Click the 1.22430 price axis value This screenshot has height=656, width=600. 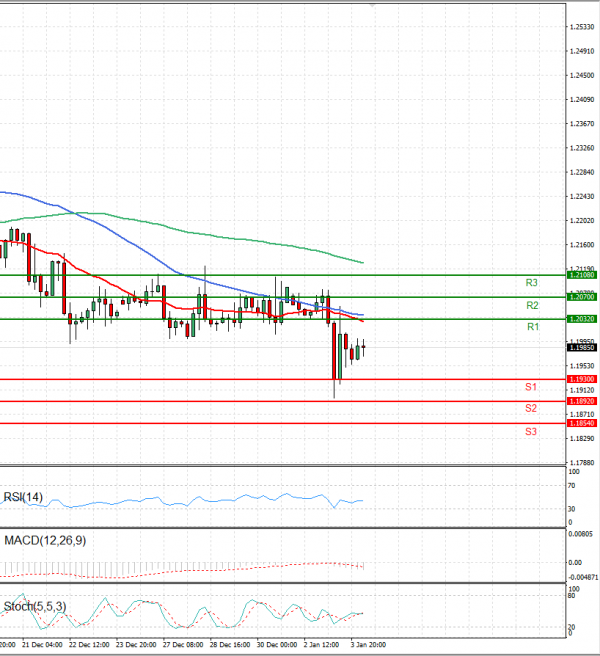[x=582, y=197]
